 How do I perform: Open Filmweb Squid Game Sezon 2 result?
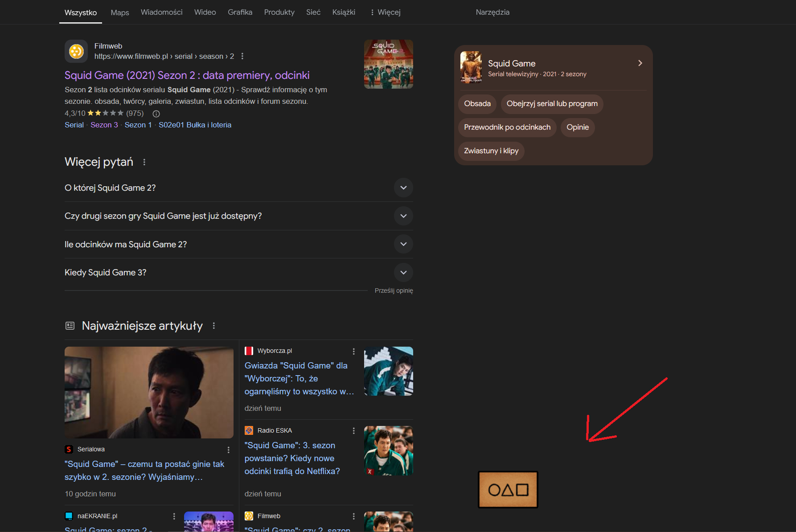coord(187,75)
